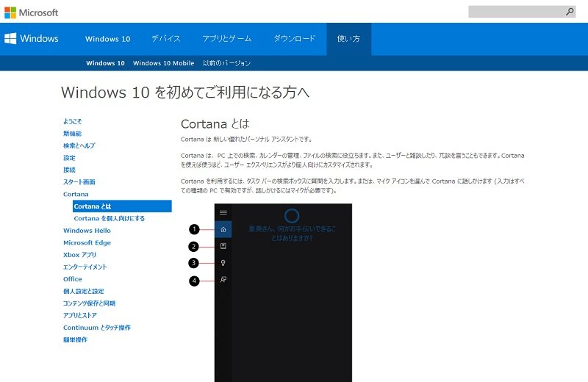
Task: Open the スタート画面 sidebar link
Action: [79, 181]
